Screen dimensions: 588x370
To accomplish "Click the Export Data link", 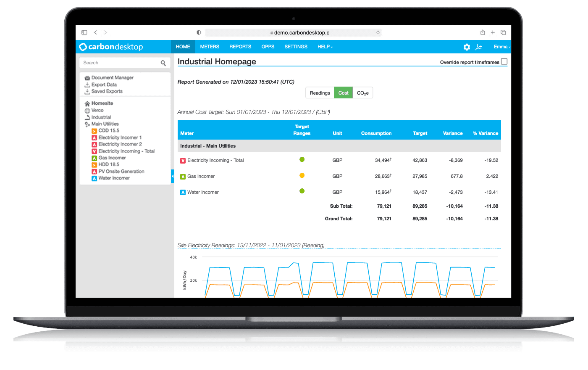I will pos(104,85).
